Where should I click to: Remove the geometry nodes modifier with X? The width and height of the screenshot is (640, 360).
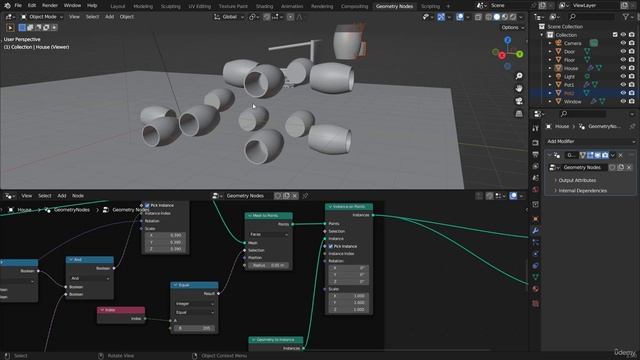tap(621, 155)
